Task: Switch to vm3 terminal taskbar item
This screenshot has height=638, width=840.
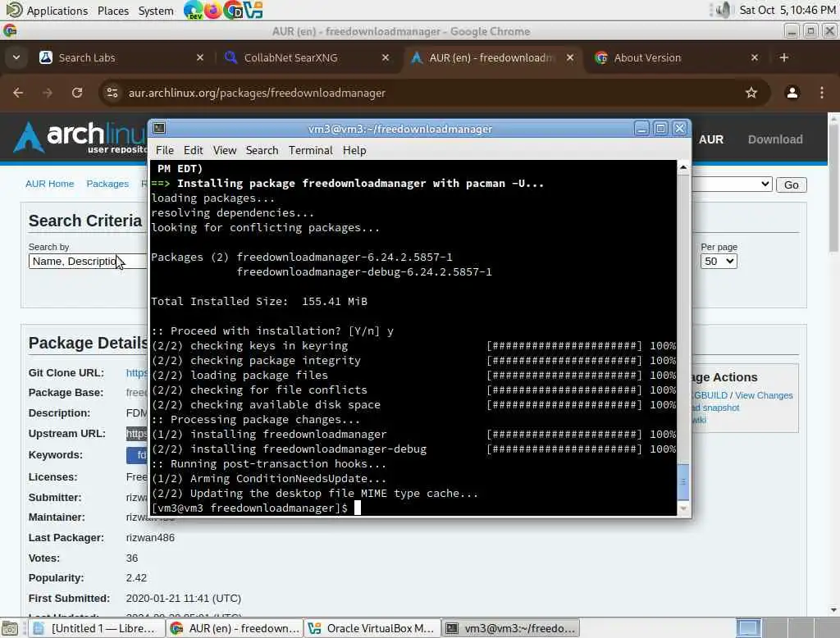Action: (512, 628)
